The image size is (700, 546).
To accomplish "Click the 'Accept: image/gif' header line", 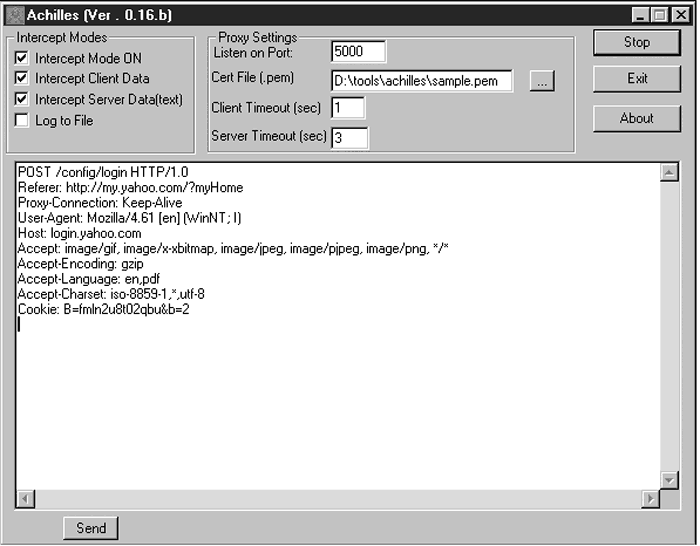I will click(x=233, y=248).
